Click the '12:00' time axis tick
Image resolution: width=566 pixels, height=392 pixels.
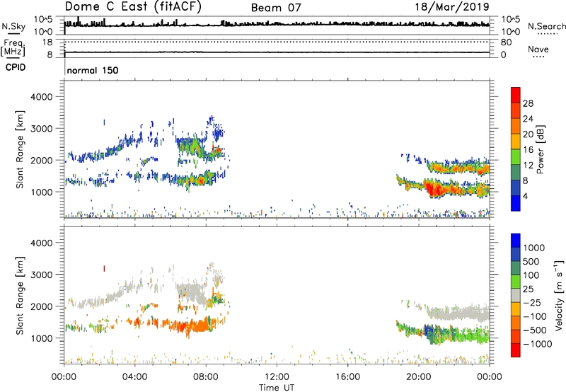coord(277,377)
